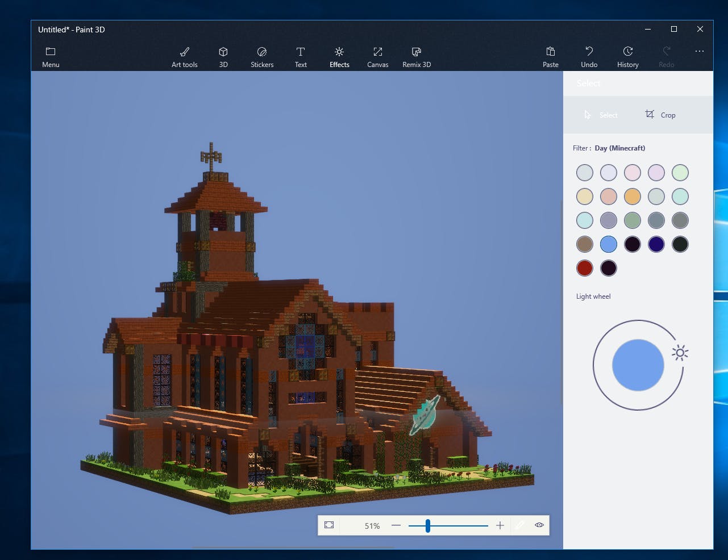Toggle the eye view mode icon

coord(539,525)
